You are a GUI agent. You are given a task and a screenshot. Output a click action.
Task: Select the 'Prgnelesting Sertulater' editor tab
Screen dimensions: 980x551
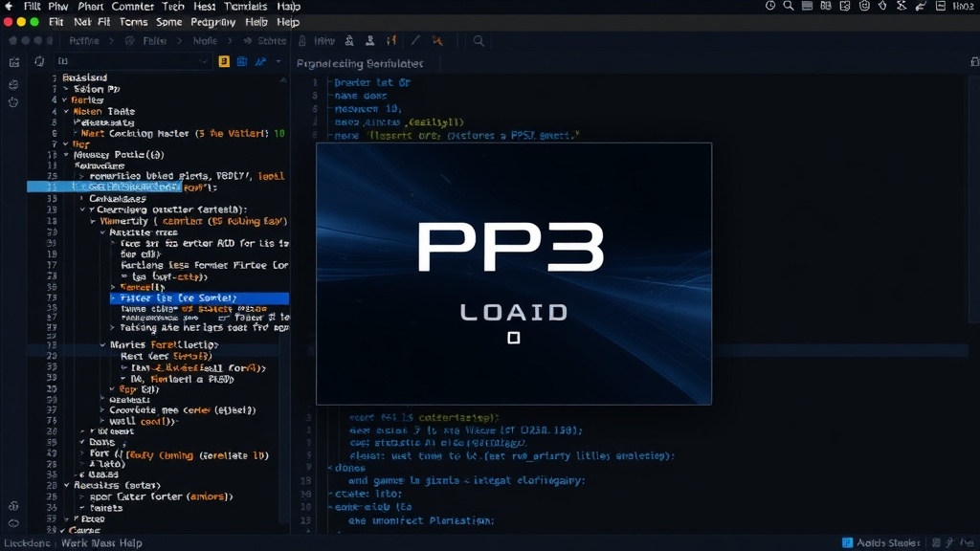click(360, 64)
